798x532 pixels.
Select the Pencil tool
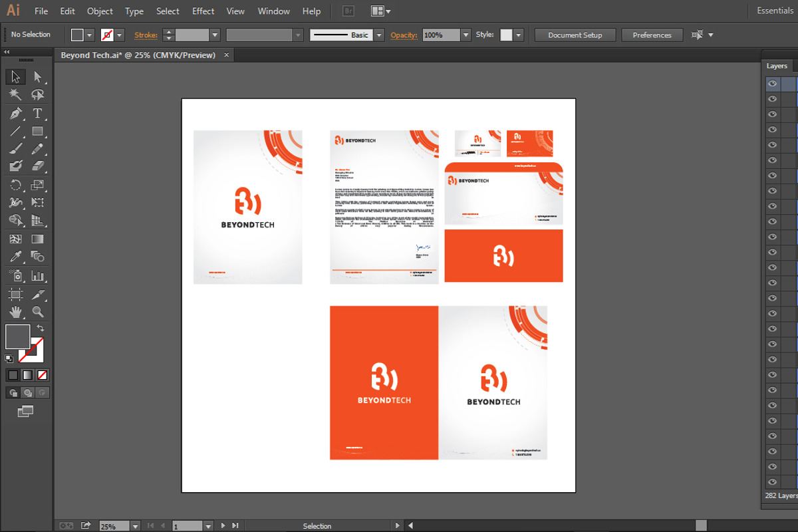tap(38, 149)
